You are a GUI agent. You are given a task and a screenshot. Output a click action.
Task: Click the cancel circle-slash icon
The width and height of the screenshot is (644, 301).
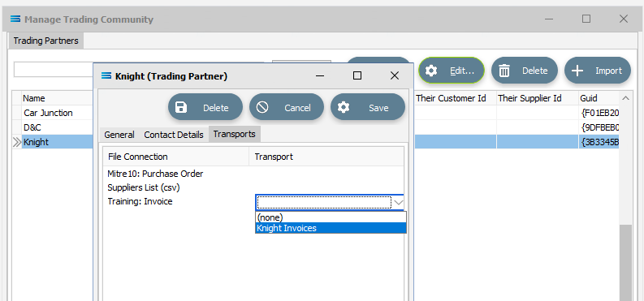point(262,107)
